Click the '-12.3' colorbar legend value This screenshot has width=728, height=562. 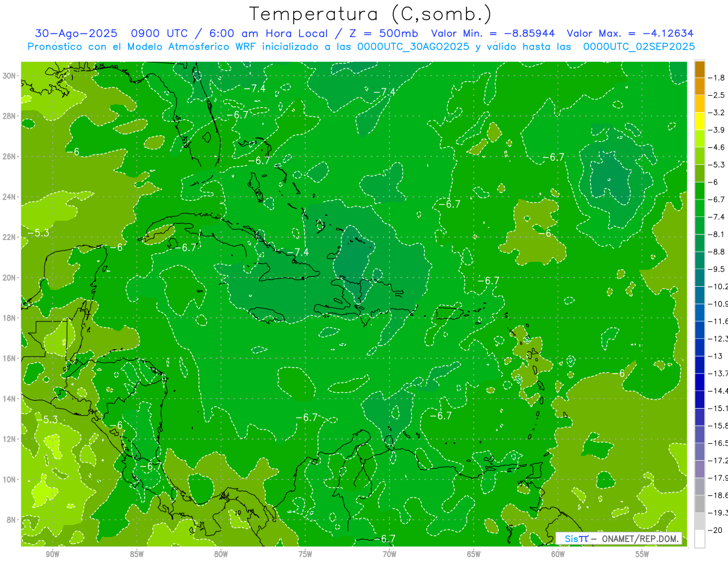pos(719,338)
